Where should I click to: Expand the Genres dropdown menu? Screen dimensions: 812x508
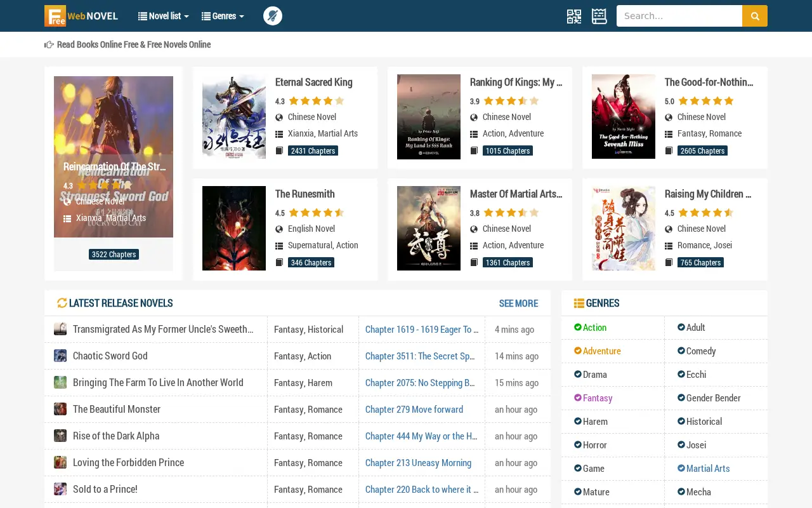click(223, 16)
